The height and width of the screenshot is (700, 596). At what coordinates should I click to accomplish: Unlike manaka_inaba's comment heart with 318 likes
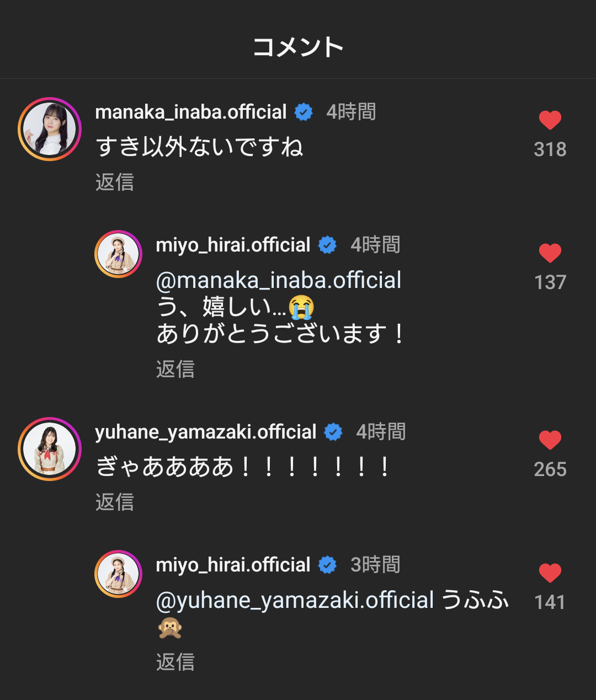(x=550, y=120)
